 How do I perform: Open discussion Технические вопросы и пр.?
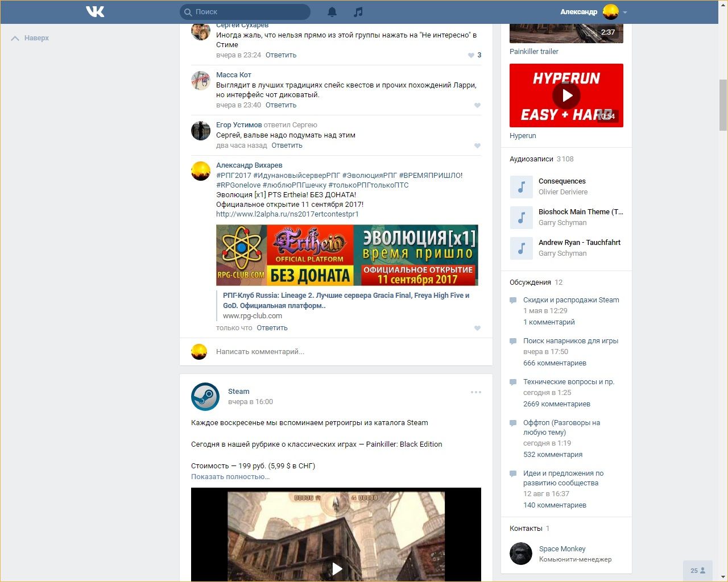point(569,382)
